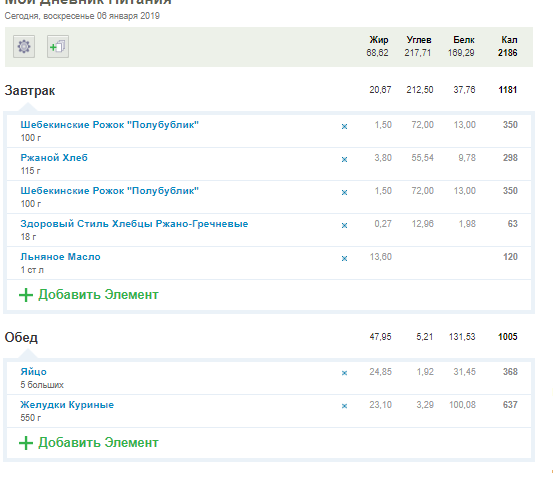The height and width of the screenshot is (479, 553).
Task: Click Добавить Элемент in breakfast
Action: (98, 295)
